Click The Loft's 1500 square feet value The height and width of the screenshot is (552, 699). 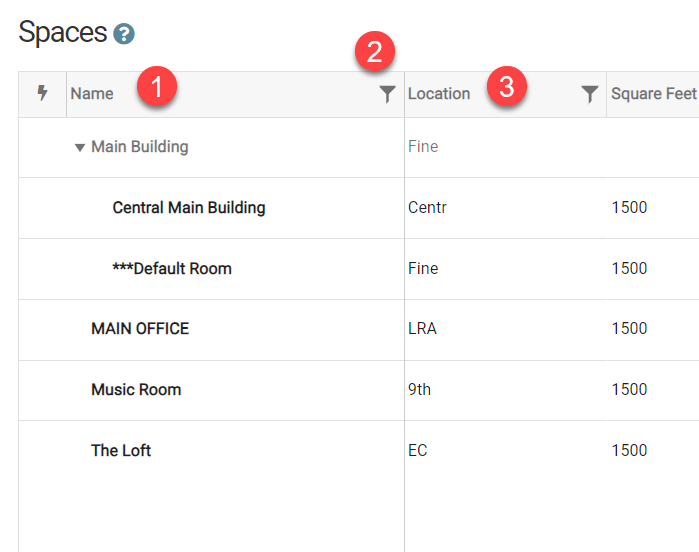coord(629,450)
